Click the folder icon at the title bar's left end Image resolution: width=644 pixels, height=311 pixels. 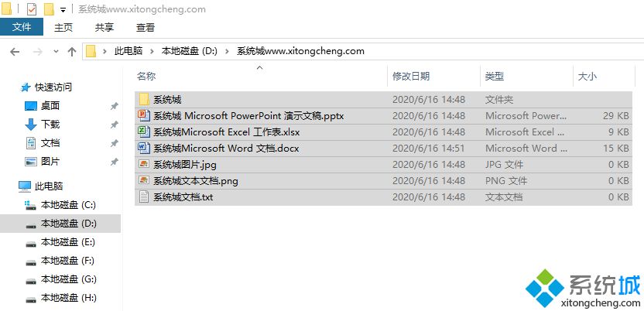coord(6,9)
